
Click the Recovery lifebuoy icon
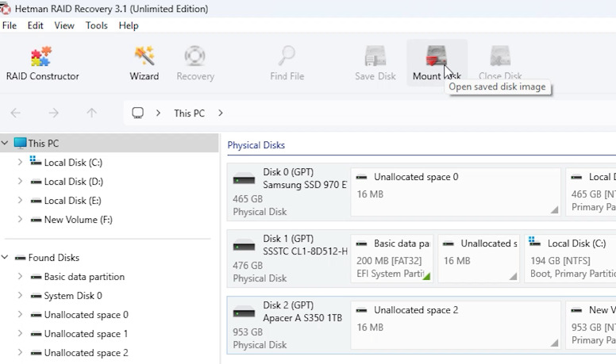click(194, 56)
